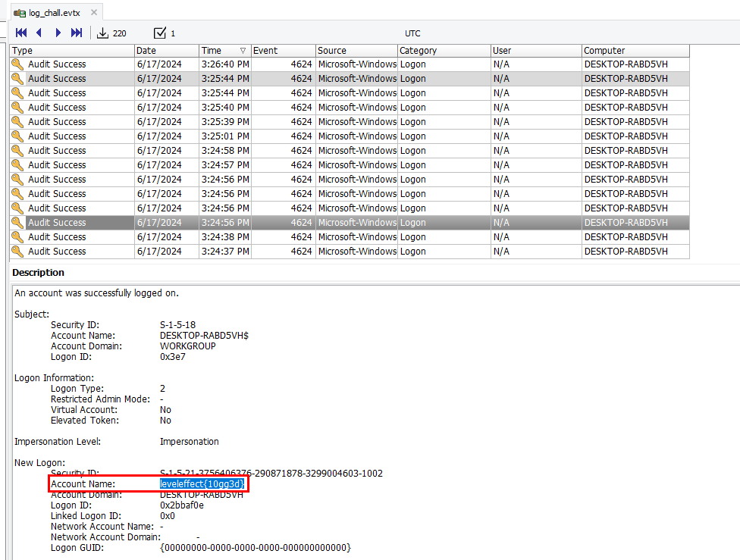Click key icon of 3:24:37 PM event
Viewport: 740px width, 560px height.
pyautogui.click(x=18, y=252)
